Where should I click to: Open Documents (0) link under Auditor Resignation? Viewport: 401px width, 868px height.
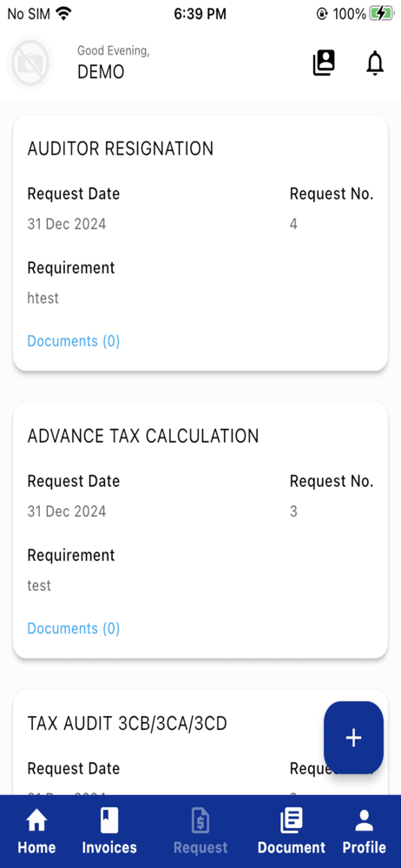74,341
